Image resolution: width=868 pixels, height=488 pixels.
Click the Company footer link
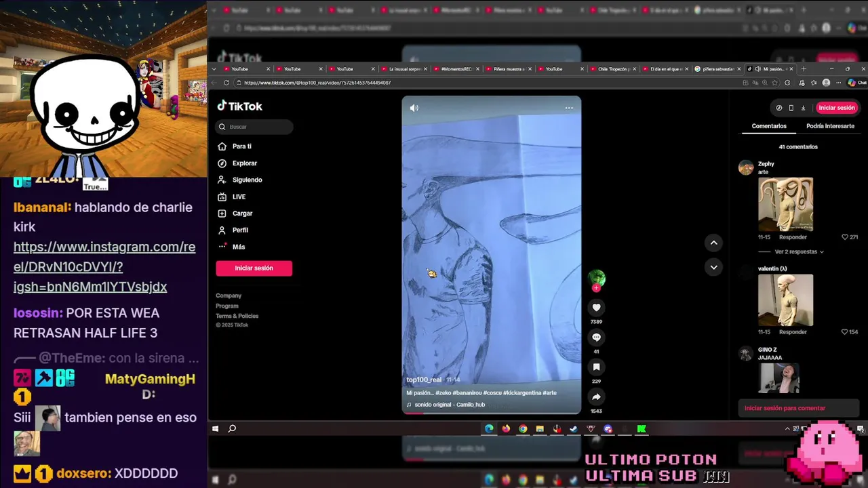pyautogui.click(x=229, y=296)
